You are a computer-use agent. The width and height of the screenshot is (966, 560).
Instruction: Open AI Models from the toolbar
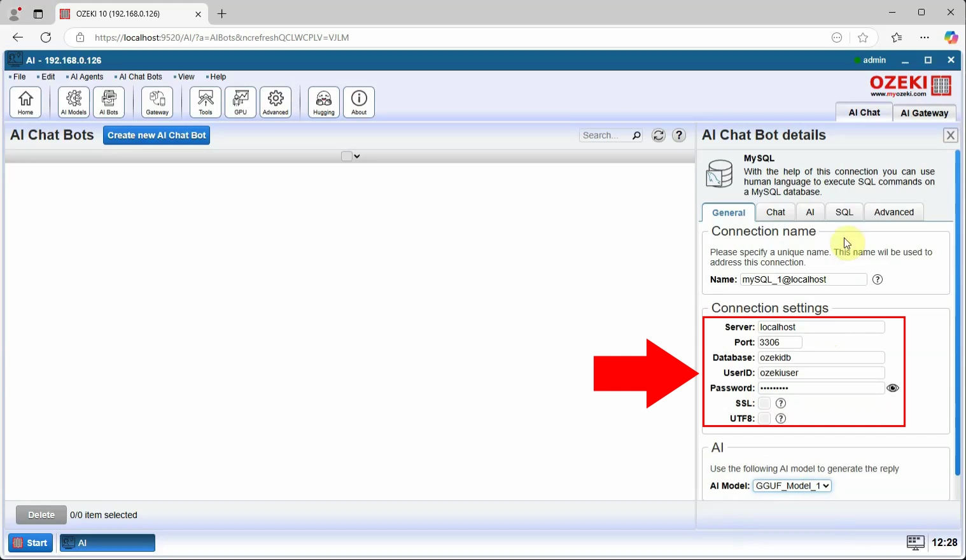tap(74, 102)
